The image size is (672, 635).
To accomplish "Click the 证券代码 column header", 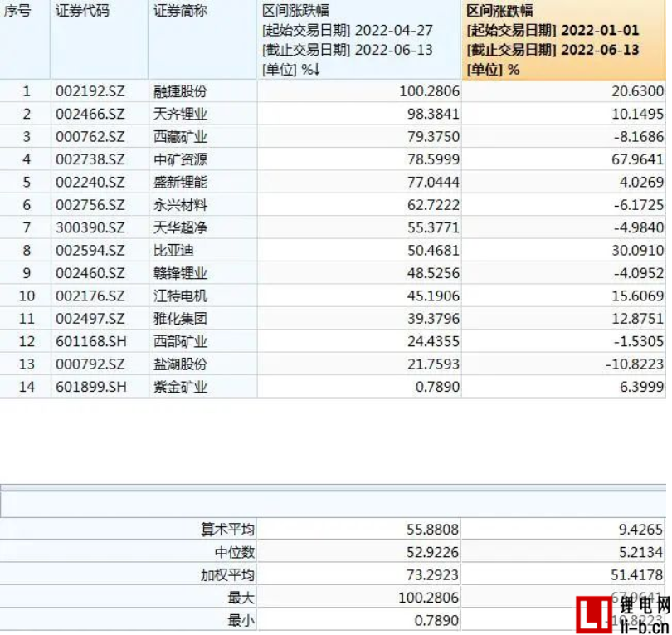I will (100, 40).
